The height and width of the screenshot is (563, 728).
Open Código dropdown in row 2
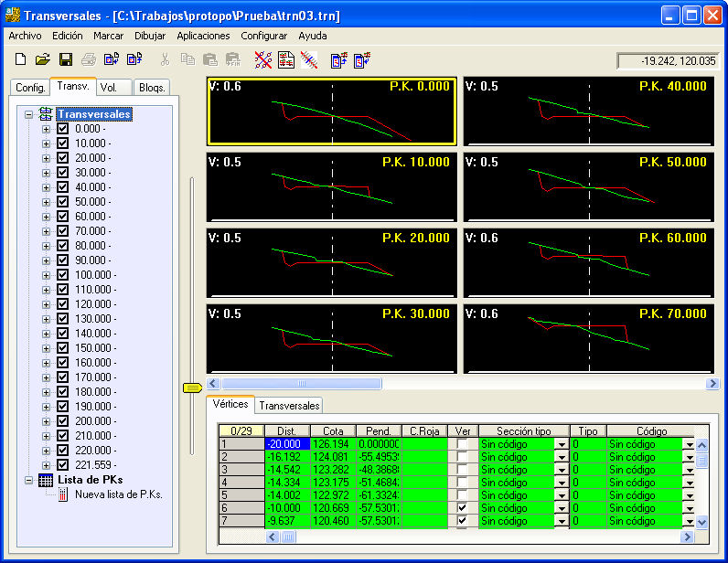click(x=689, y=457)
